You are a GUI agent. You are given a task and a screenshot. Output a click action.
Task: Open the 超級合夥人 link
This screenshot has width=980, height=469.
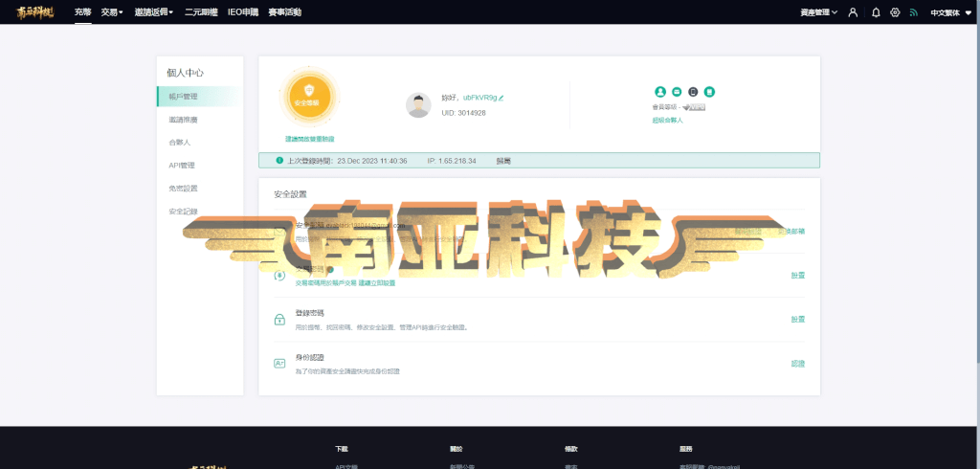point(667,120)
